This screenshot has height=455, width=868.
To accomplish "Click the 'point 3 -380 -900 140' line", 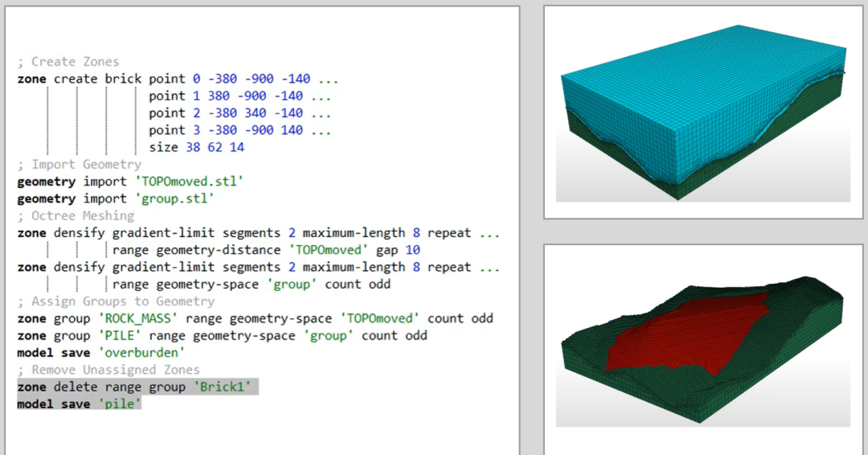I will point(240,130).
